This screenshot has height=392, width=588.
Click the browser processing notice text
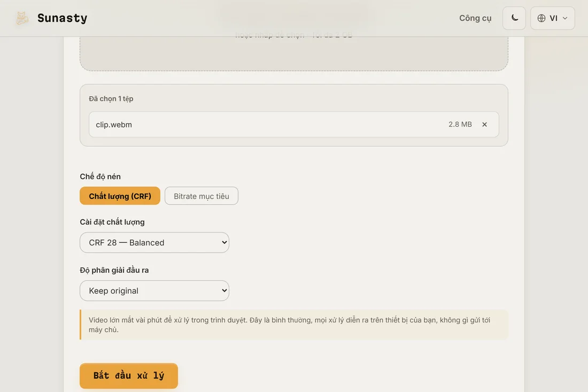290,325
